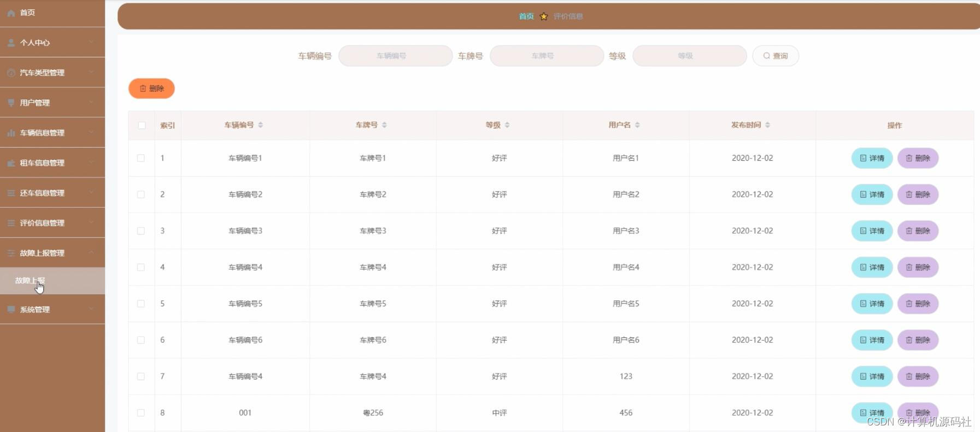The height and width of the screenshot is (432, 980).
Task: Sort by 车辆编号 column arrows
Action: click(x=261, y=125)
